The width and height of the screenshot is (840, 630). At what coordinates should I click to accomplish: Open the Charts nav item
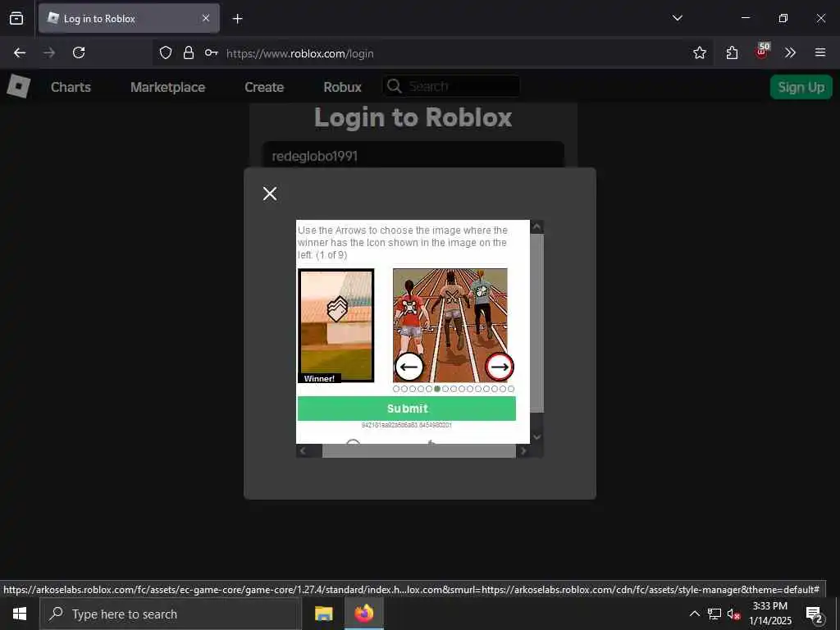[x=71, y=87]
